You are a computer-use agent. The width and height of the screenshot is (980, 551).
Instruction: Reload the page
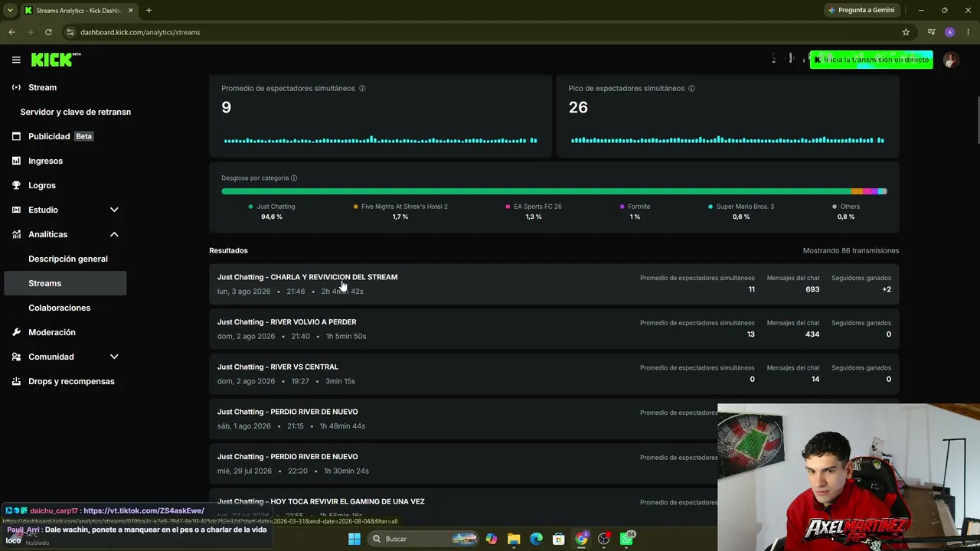(48, 32)
